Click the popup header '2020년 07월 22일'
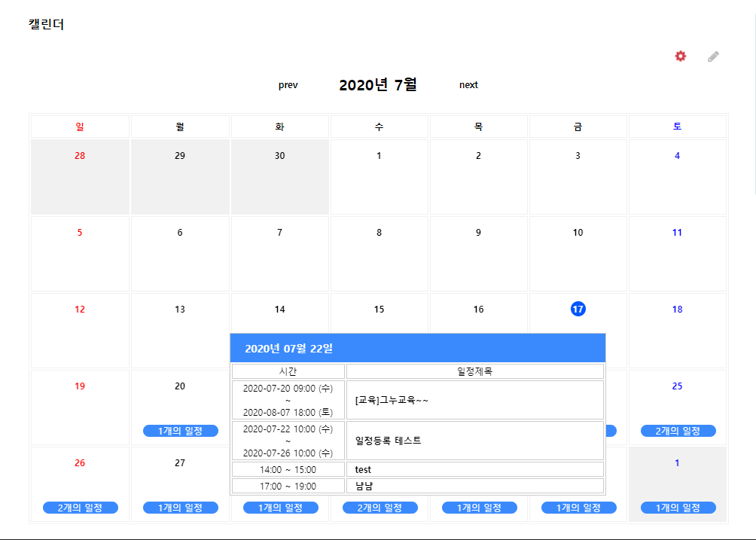 point(288,348)
